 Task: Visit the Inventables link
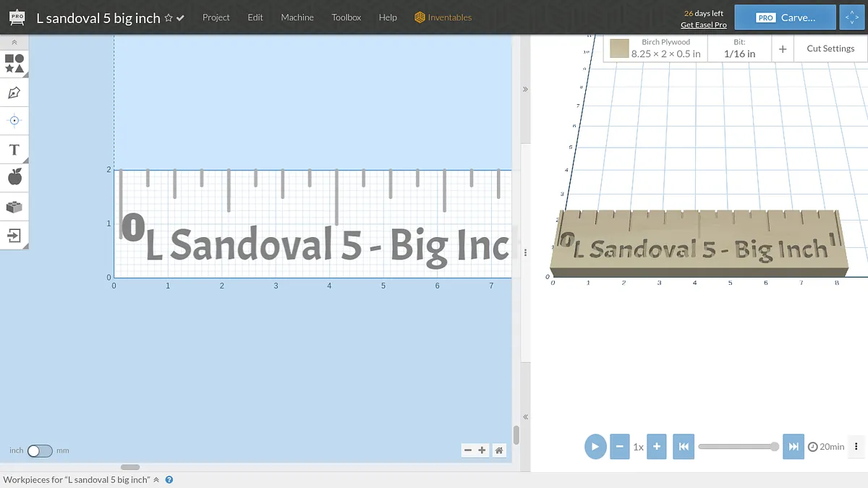tap(443, 17)
